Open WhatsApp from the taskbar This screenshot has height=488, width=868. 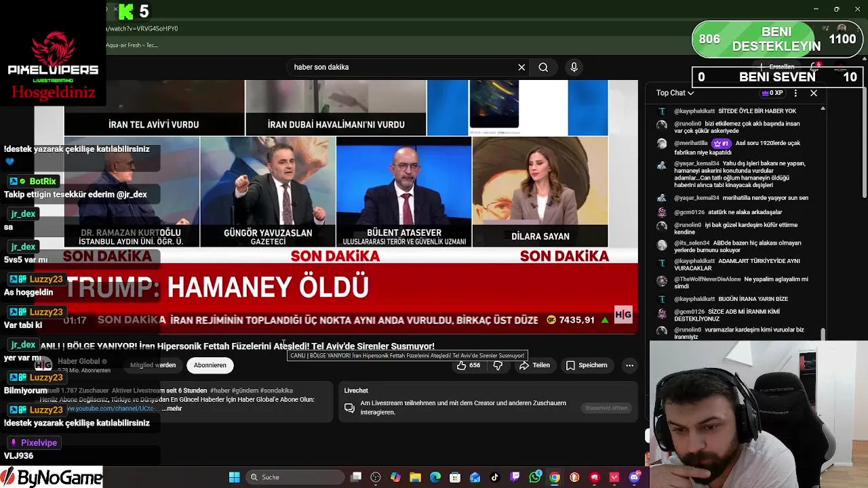(535, 477)
